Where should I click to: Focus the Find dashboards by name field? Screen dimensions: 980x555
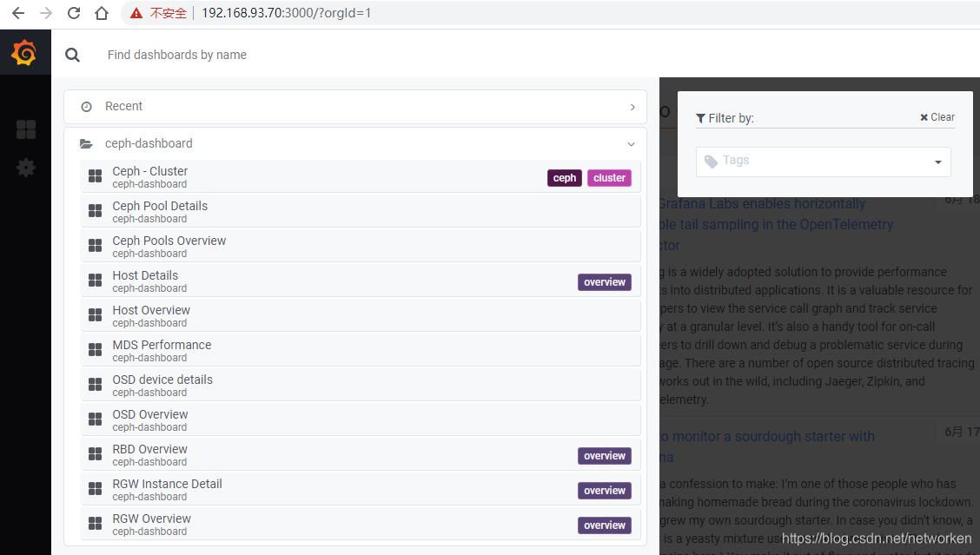tap(177, 55)
